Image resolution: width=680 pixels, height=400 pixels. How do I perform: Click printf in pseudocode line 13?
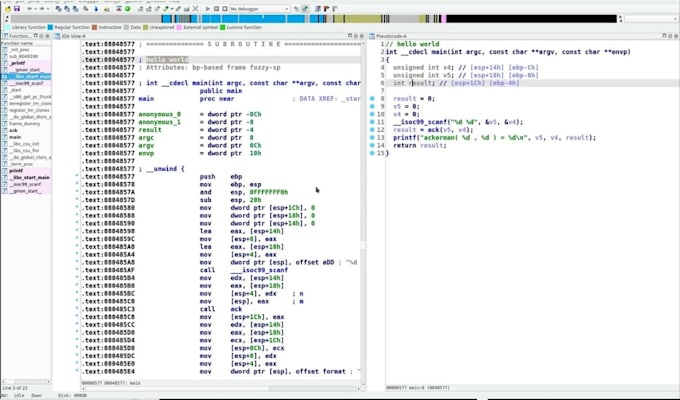click(404, 138)
